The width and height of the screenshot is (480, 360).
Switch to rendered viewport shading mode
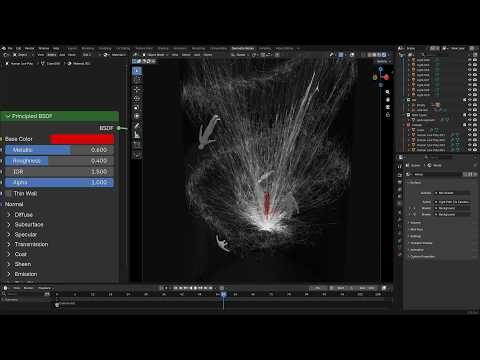[384, 55]
